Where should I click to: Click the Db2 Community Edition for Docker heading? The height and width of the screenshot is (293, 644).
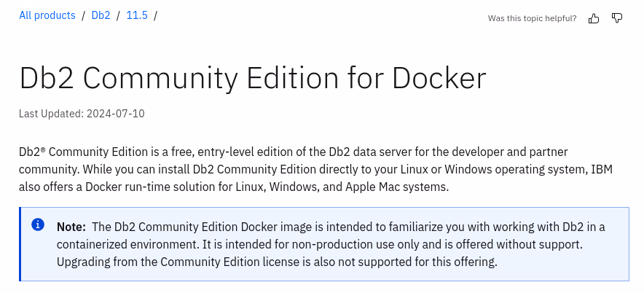click(253, 78)
